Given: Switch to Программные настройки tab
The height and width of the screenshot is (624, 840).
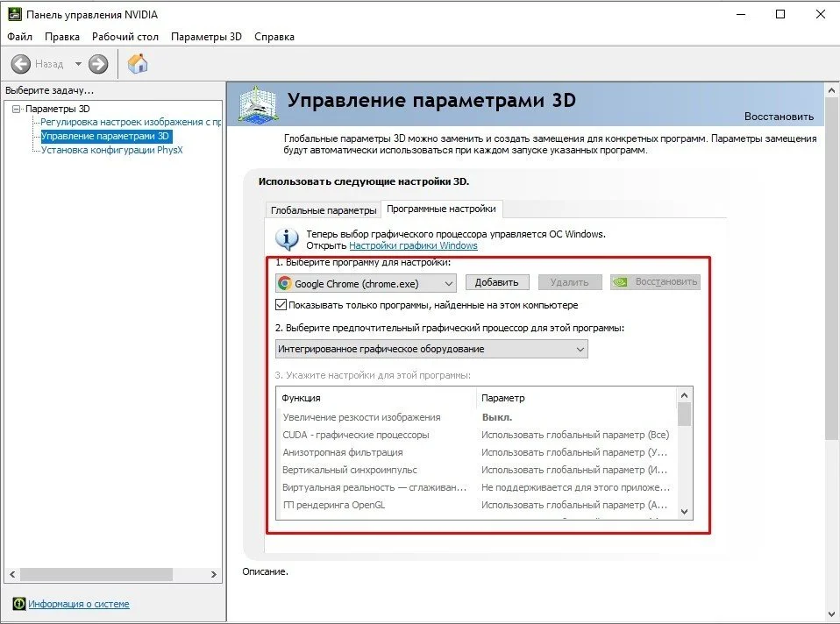Looking at the screenshot, I should [x=441, y=209].
